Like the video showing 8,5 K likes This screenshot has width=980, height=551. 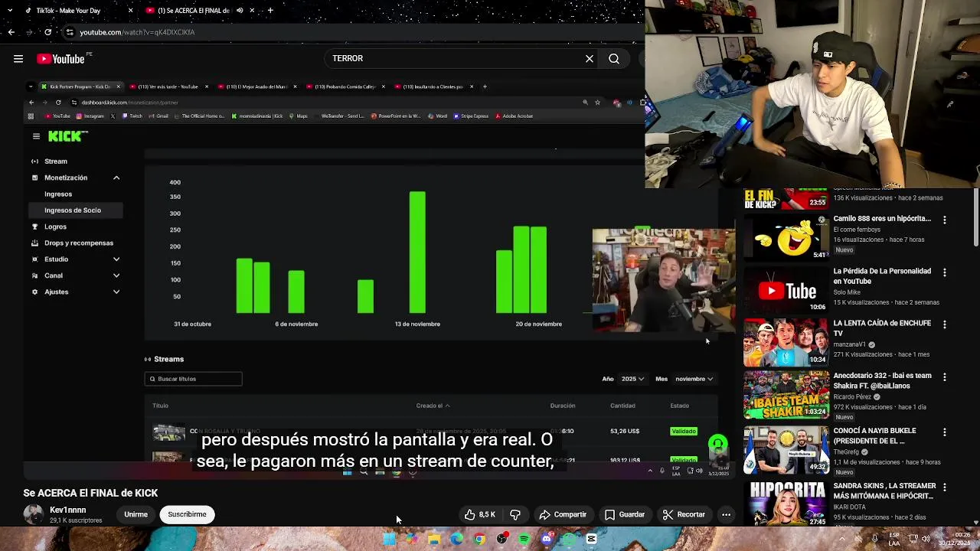point(480,515)
